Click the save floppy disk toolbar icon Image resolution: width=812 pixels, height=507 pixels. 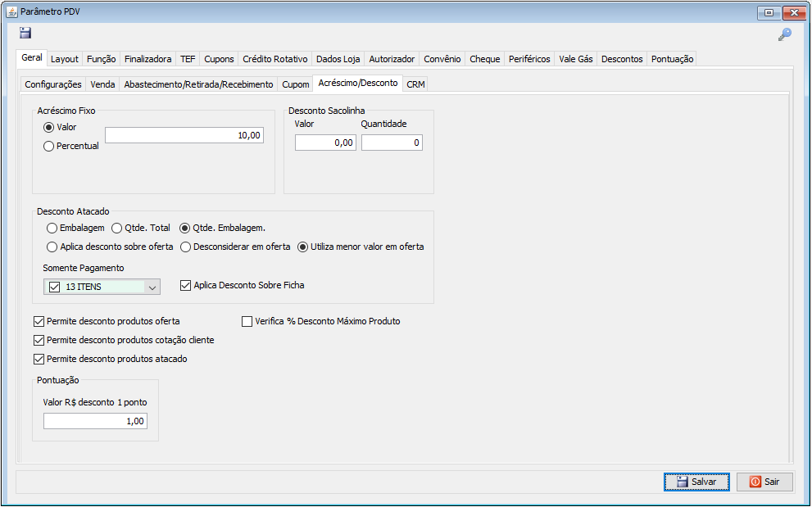click(25, 33)
